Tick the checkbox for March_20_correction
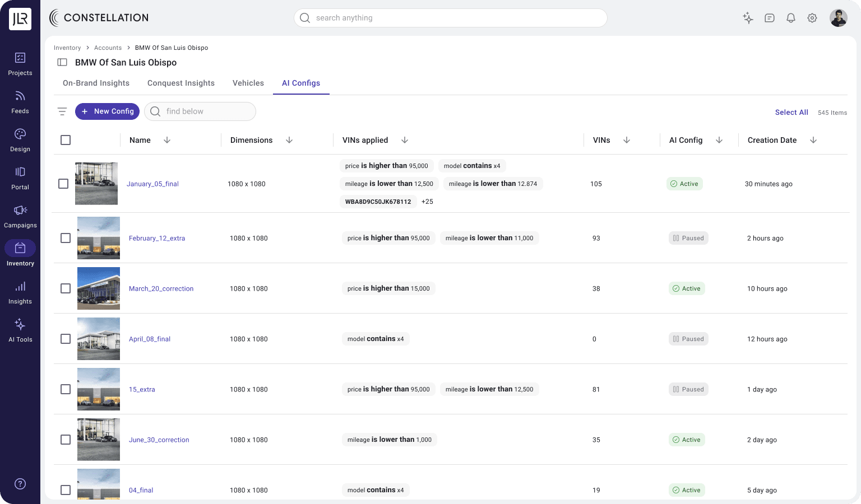 tap(66, 288)
